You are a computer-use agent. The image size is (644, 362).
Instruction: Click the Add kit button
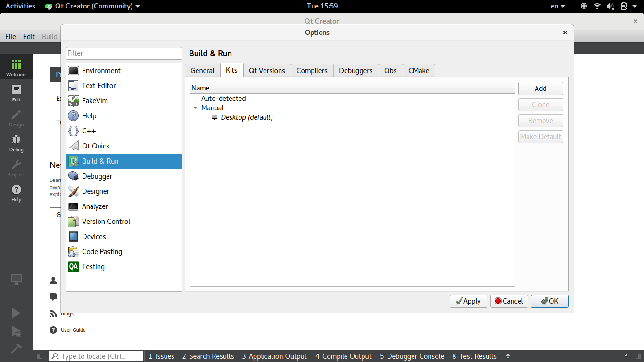coord(540,89)
